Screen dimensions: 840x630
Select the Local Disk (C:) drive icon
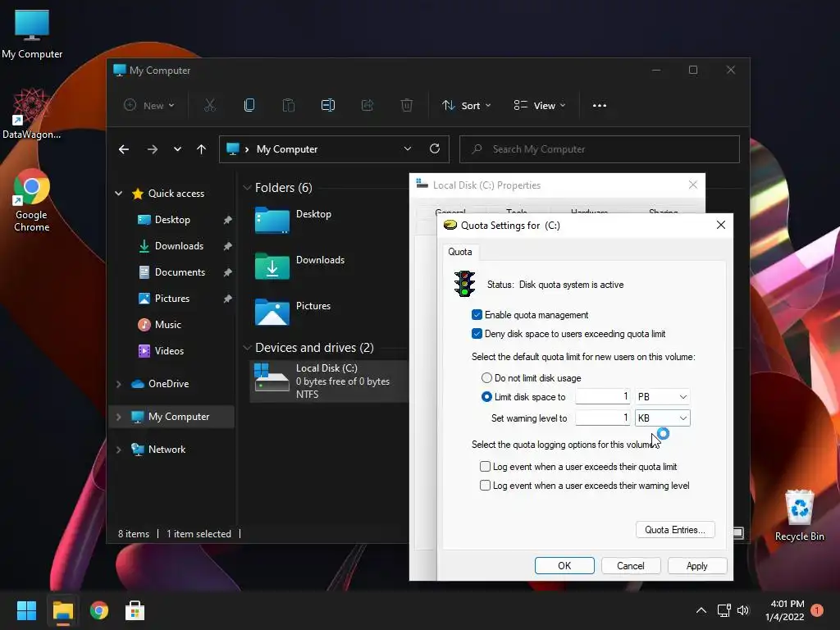coord(272,378)
